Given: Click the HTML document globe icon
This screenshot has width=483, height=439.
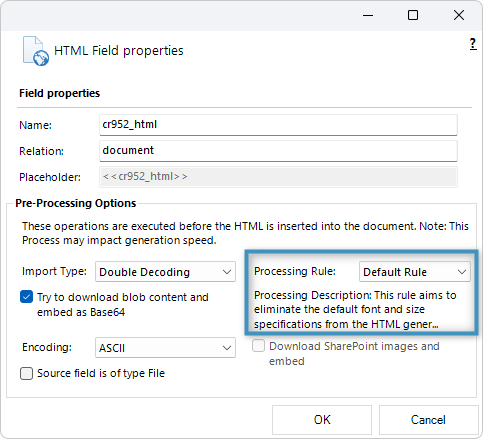Looking at the screenshot, I should (x=36, y=51).
